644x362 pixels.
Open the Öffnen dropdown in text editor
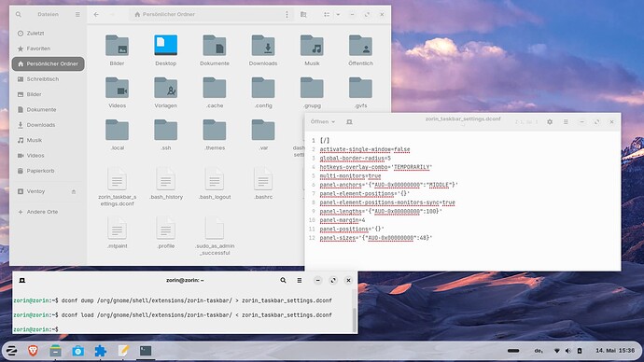click(323, 122)
